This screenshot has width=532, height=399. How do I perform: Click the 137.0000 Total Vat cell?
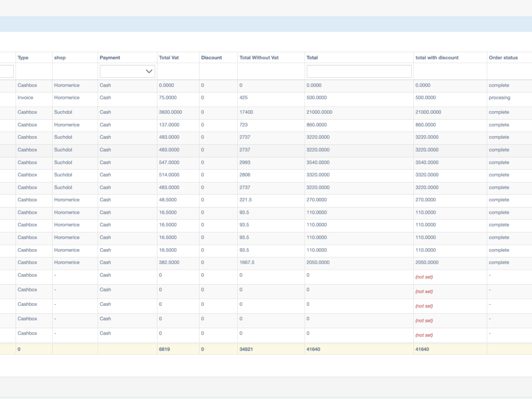(169, 125)
